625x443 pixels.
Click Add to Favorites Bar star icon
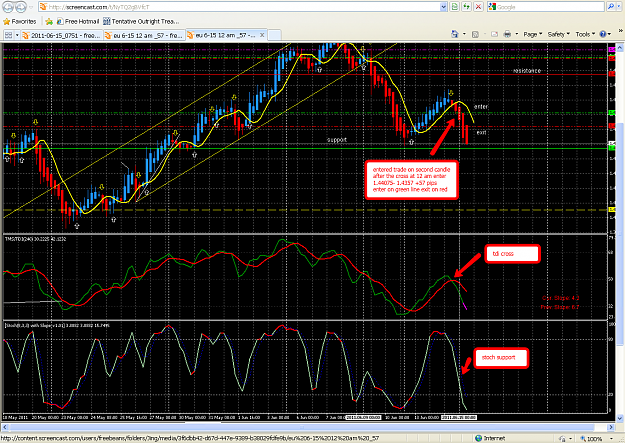pos(49,22)
